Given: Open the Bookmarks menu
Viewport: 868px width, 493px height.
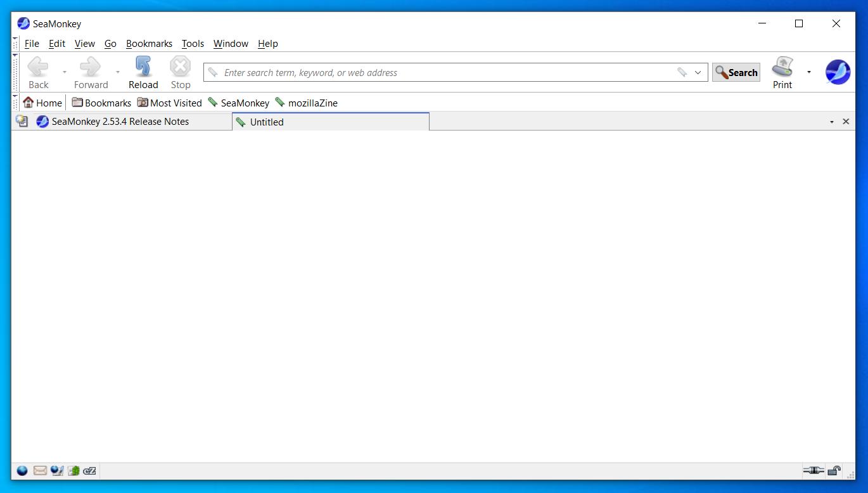Looking at the screenshot, I should tap(149, 44).
